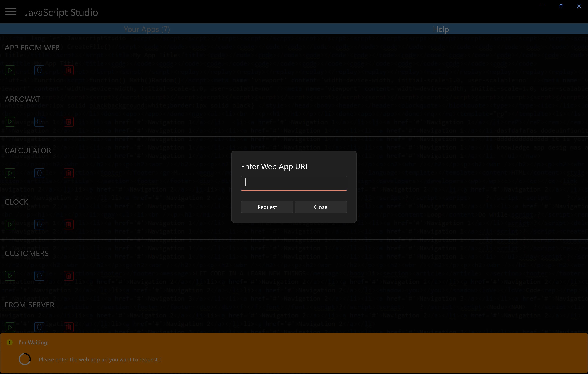Maximize or restore the application window
The image size is (588, 374).
tap(561, 6)
